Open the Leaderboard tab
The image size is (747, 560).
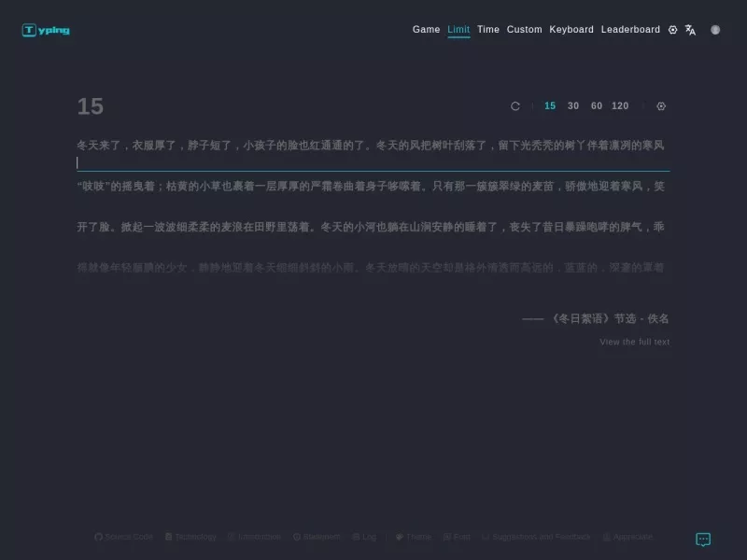click(x=630, y=30)
